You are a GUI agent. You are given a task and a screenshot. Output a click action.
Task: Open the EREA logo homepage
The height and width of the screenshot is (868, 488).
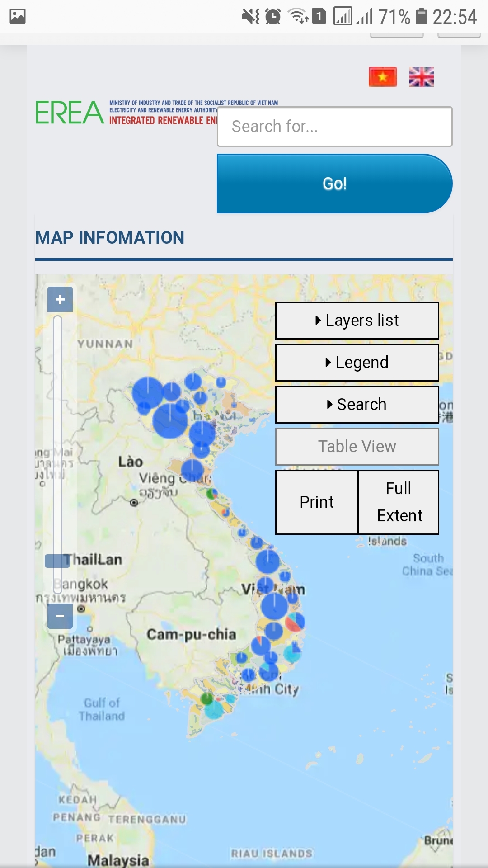coord(70,113)
